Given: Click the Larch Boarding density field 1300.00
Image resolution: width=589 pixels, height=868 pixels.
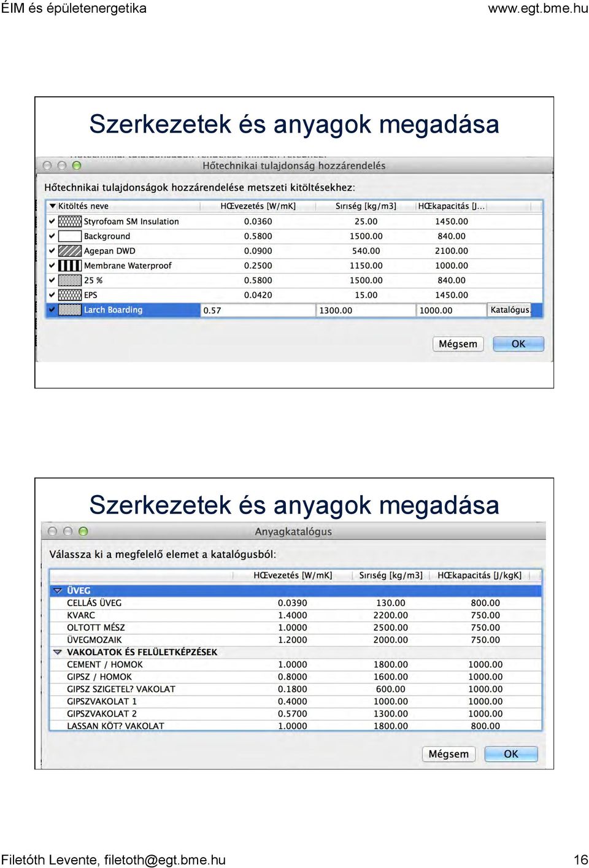Looking at the screenshot, I should (x=366, y=310).
